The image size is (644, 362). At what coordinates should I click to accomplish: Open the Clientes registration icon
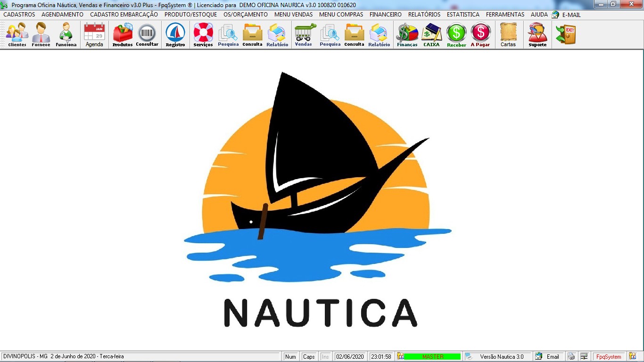click(17, 35)
